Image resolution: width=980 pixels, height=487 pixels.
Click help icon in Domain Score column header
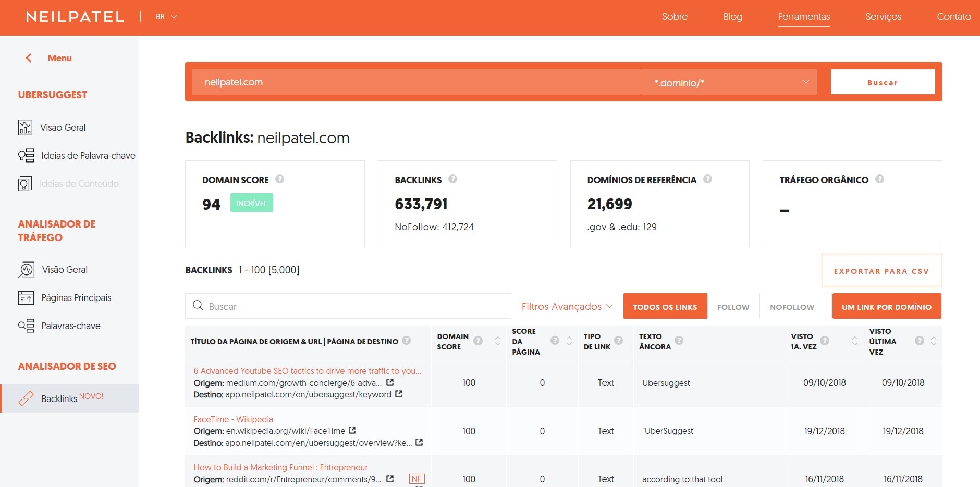click(x=478, y=341)
